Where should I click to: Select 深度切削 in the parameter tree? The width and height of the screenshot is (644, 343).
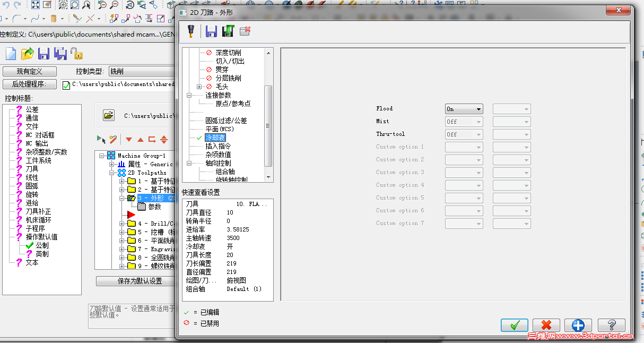tap(228, 53)
